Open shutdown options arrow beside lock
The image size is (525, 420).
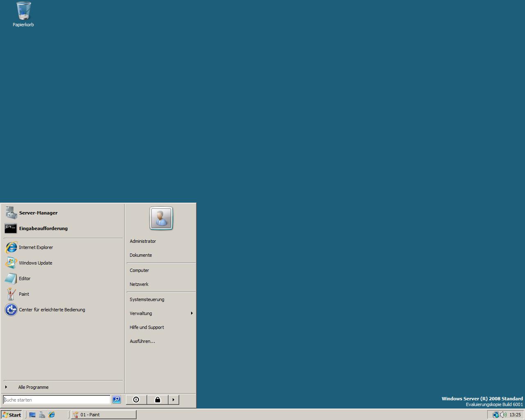173,399
